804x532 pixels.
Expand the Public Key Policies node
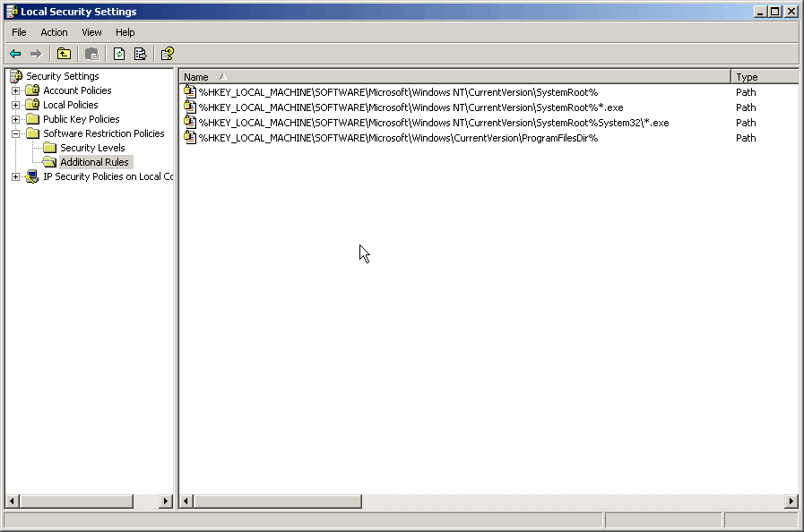tap(16, 119)
